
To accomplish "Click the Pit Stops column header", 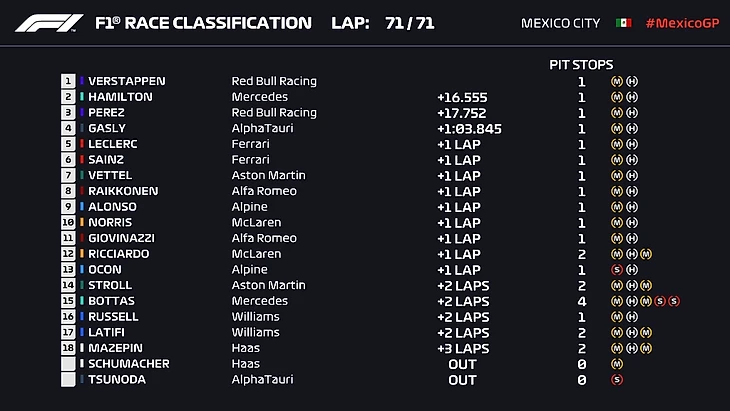I will [581, 64].
